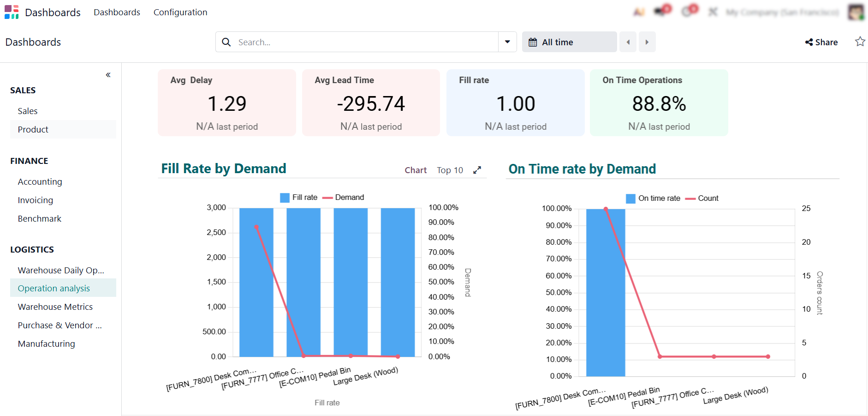
Task: Open the activities clock icon
Action: click(x=689, y=12)
